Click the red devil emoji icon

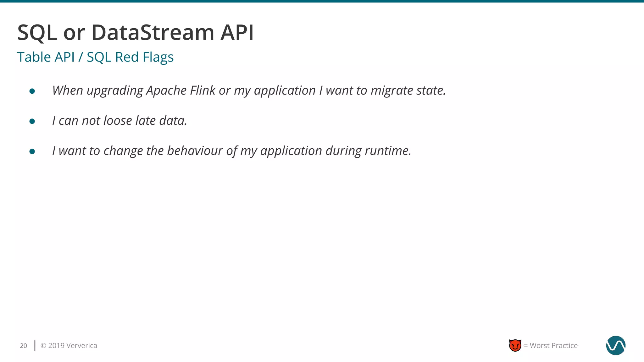point(515,345)
